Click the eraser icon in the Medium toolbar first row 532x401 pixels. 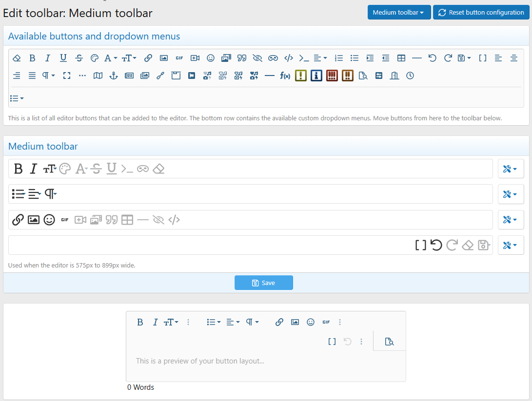click(158, 169)
